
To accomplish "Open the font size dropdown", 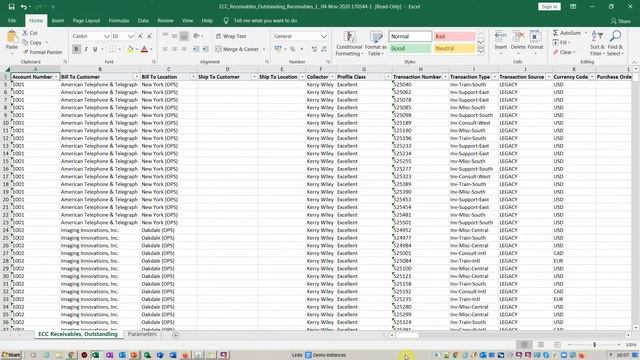I will pos(131,36).
